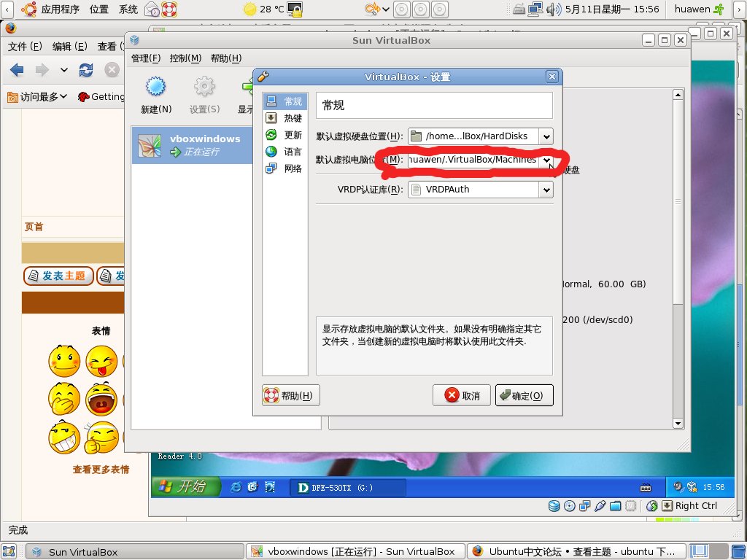The image size is (747, 560).
Task: Click the lifebuoy help launcher in top panel
Action: [x=169, y=9]
